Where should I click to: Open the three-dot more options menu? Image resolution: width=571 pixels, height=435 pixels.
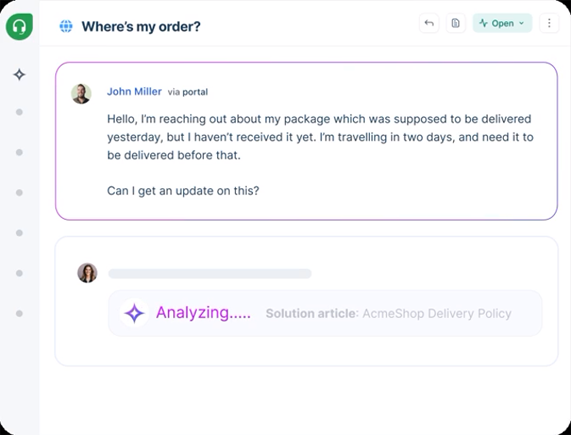pos(549,23)
